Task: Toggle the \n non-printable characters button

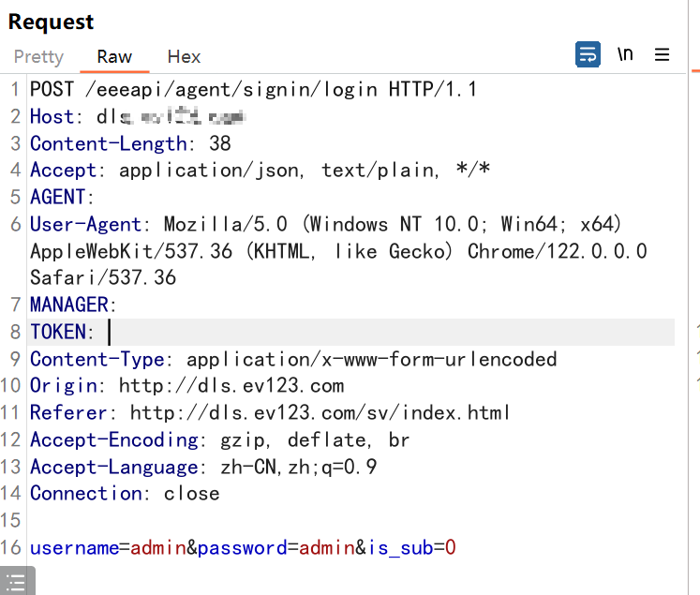Action: pyautogui.click(x=625, y=54)
